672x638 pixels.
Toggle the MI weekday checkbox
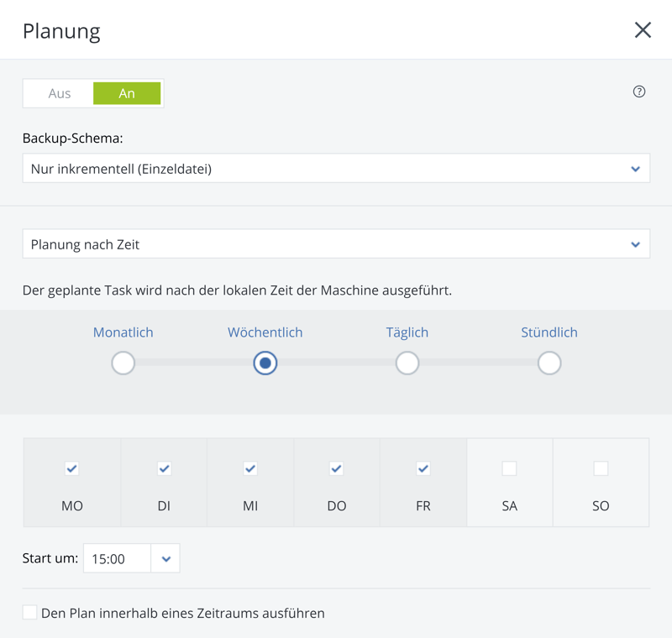[x=250, y=468]
